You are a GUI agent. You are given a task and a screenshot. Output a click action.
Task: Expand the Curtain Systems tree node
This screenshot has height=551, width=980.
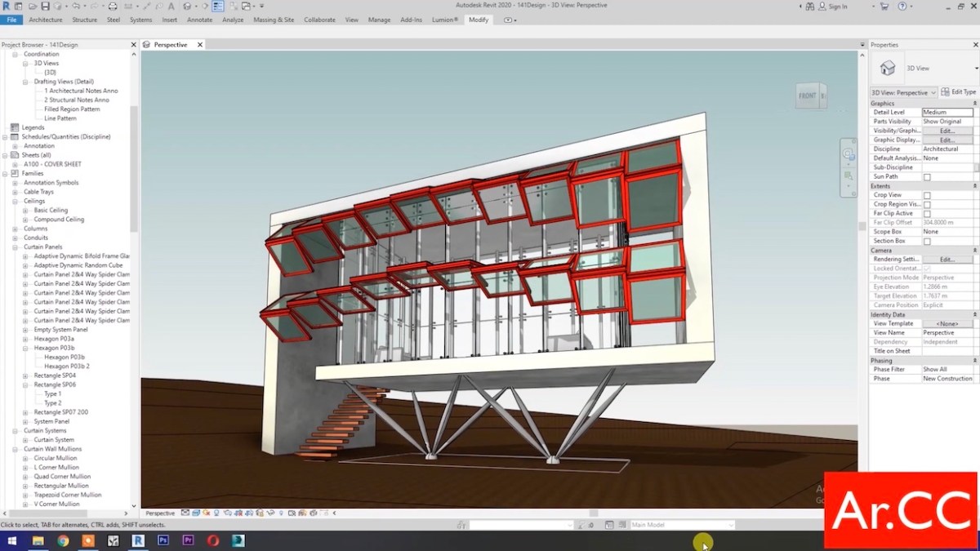pos(15,430)
